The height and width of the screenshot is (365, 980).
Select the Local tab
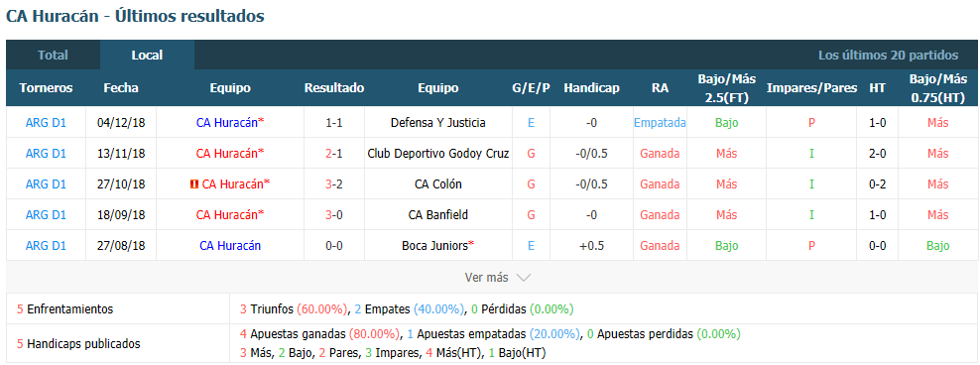click(x=147, y=55)
